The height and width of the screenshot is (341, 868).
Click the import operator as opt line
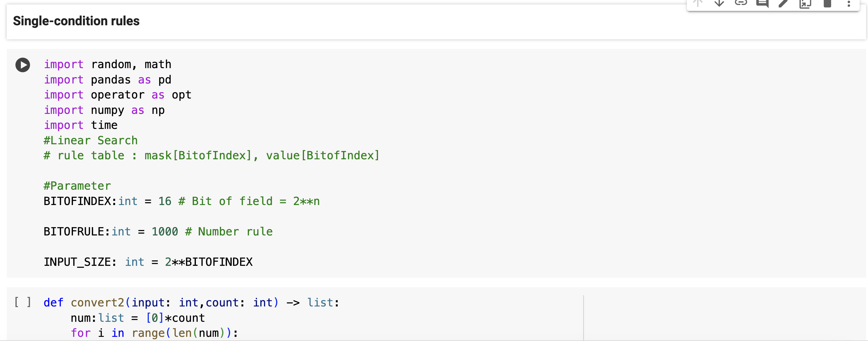pos(117,95)
